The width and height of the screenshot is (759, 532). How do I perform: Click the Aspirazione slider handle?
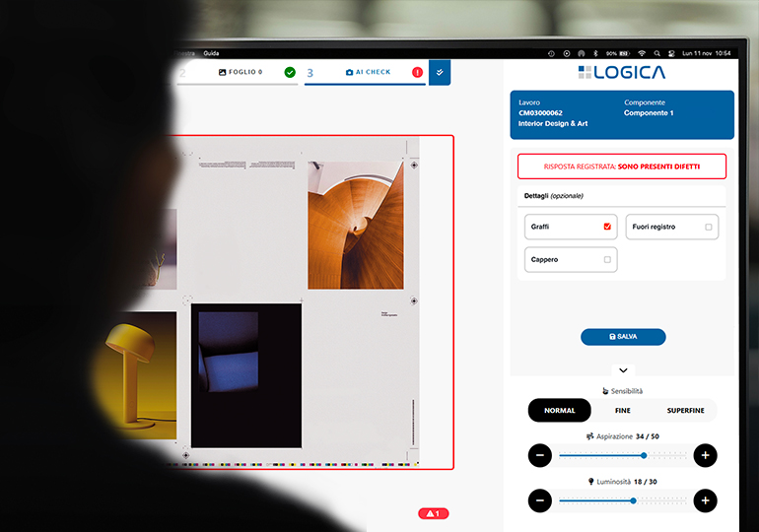[644, 455]
